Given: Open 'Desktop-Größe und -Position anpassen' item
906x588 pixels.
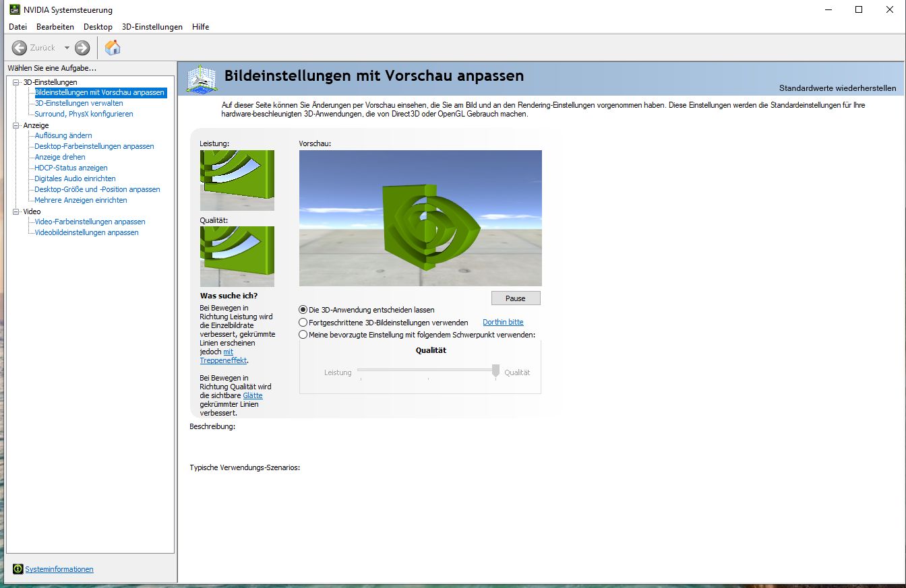Looking at the screenshot, I should pos(97,189).
